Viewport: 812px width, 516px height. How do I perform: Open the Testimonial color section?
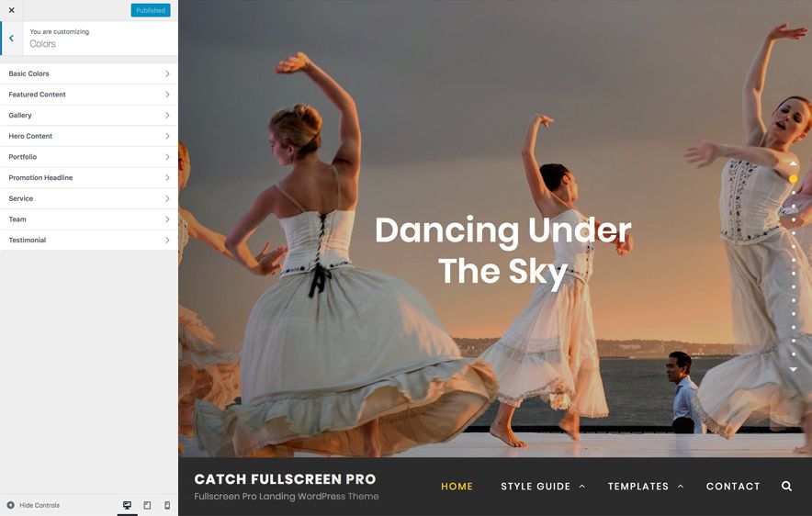tap(89, 241)
